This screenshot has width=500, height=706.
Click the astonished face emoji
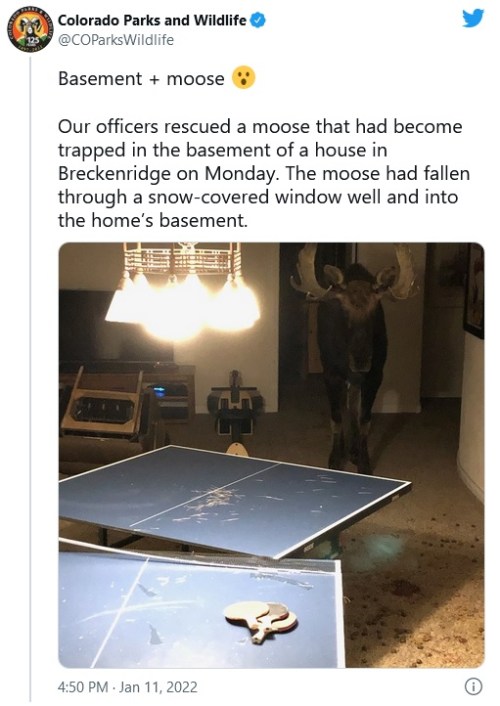243,77
